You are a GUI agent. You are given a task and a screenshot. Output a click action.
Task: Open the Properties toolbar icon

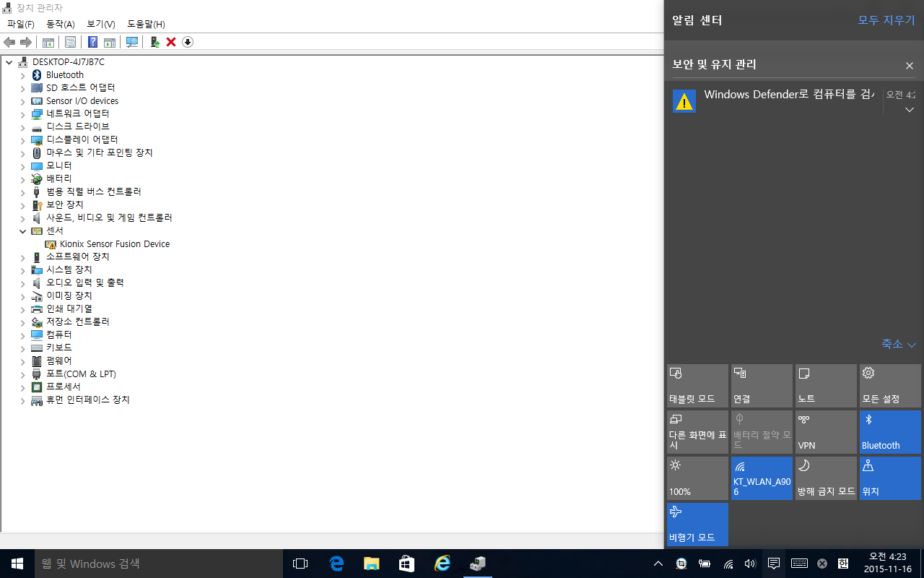[x=70, y=42]
